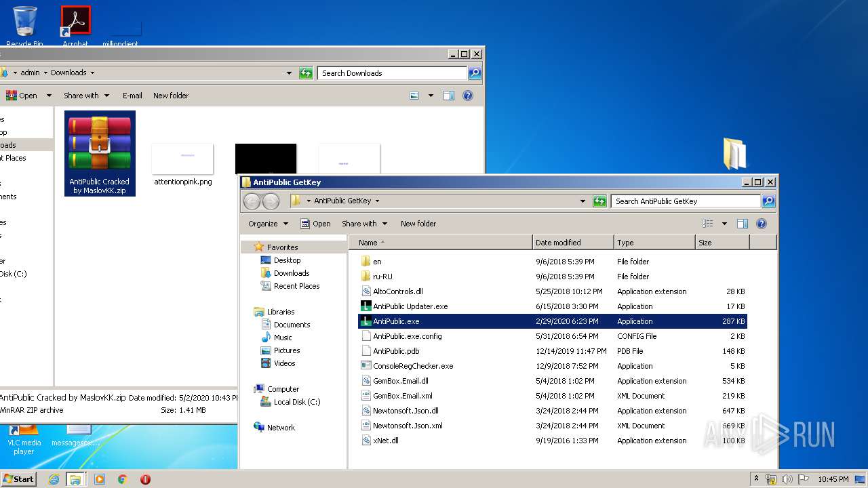Screen dimensions: 868x488
Task: Sort files by Date modified column
Action: point(573,243)
